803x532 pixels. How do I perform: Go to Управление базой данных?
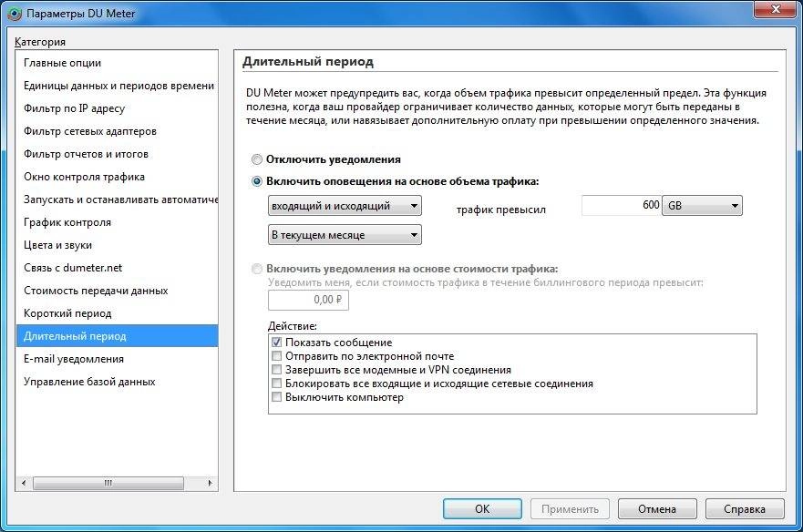click(117, 382)
